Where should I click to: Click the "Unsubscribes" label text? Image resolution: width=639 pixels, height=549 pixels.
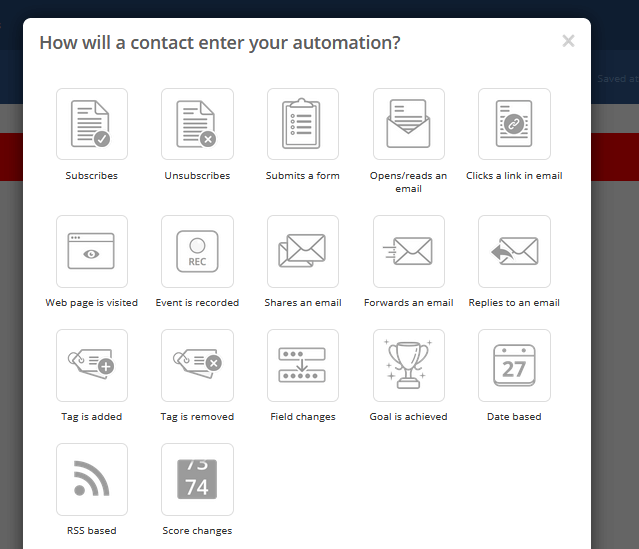197,176
